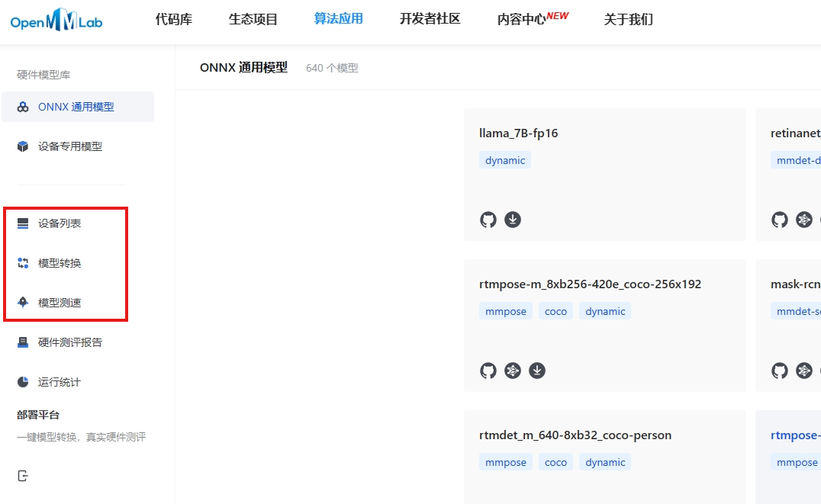821x504 pixels.
Task: Go to 内容中心 NEW section
Action: click(533, 19)
